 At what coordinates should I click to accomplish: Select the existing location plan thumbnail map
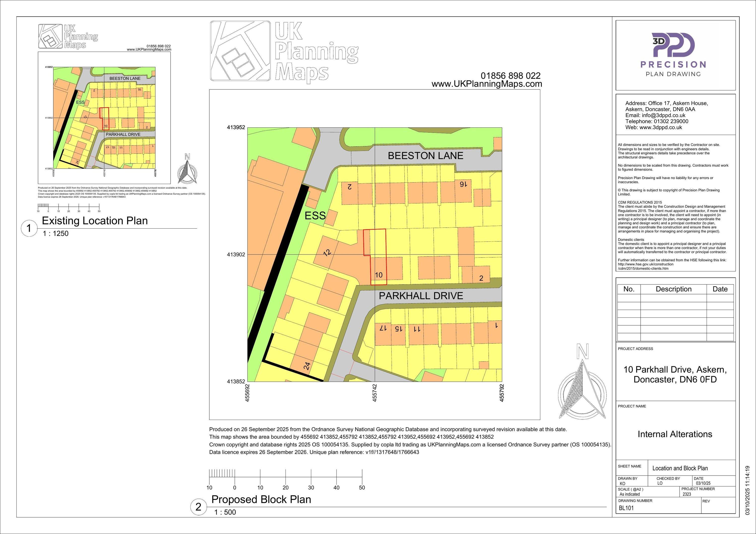(x=104, y=118)
